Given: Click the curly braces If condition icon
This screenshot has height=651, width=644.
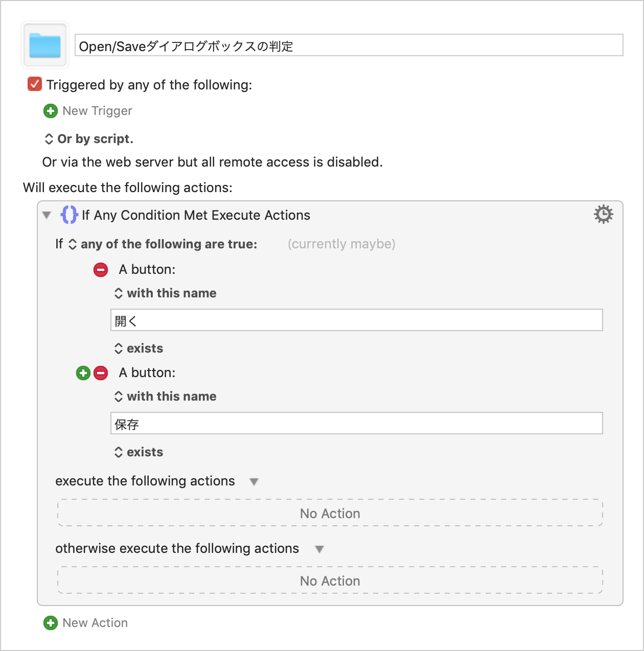Looking at the screenshot, I should click(70, 215).
